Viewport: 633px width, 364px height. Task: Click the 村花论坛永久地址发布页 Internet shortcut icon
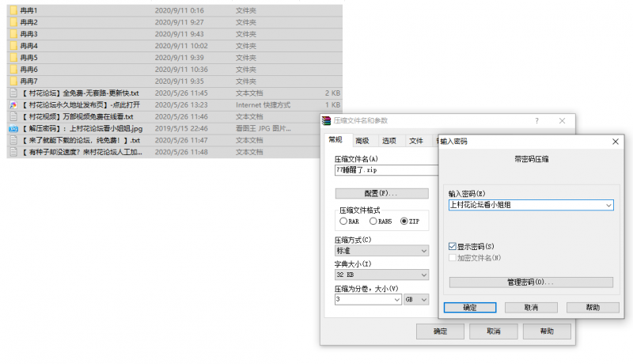(x=13, y=104)
